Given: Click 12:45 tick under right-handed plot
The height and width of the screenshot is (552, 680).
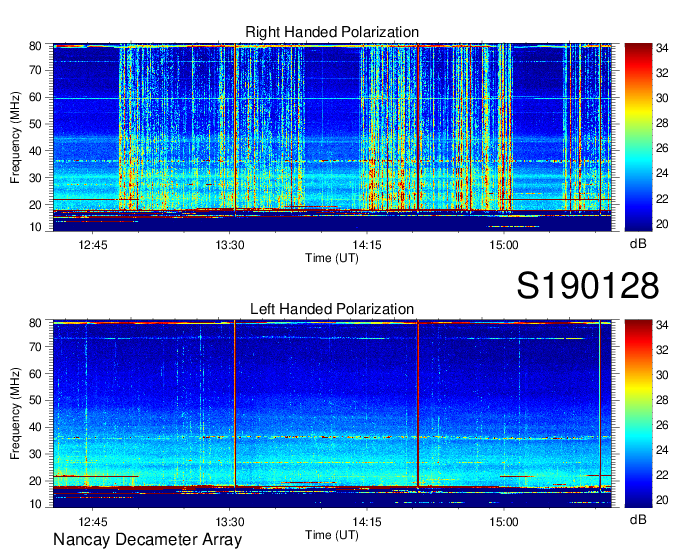Looking at the screenshot, I should pyautogui.click(x=93, y=245).
